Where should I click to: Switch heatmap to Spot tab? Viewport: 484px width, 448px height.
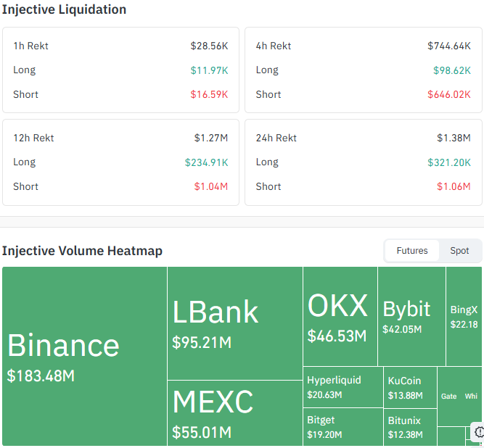(x=459, y=251)
